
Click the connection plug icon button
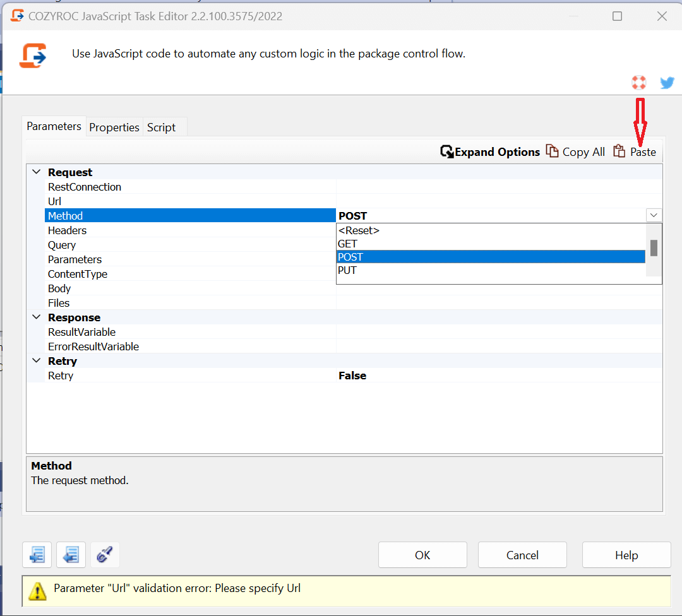[105, 555]
